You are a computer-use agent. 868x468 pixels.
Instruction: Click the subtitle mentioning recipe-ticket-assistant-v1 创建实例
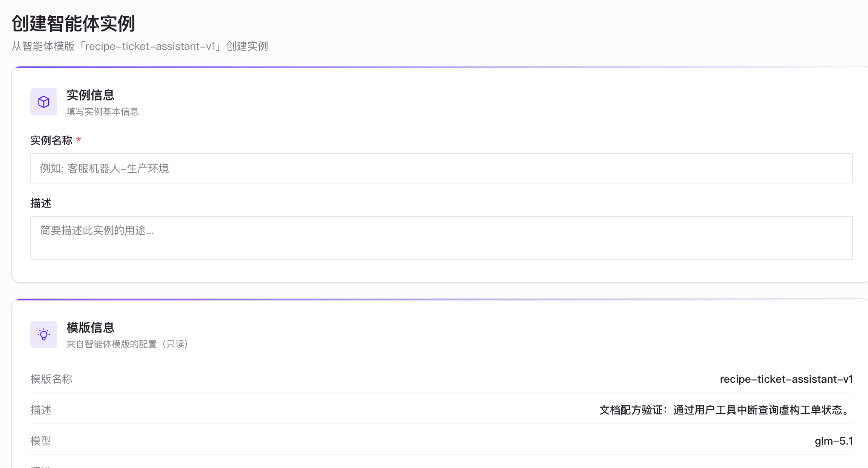[x=140, y=46]
